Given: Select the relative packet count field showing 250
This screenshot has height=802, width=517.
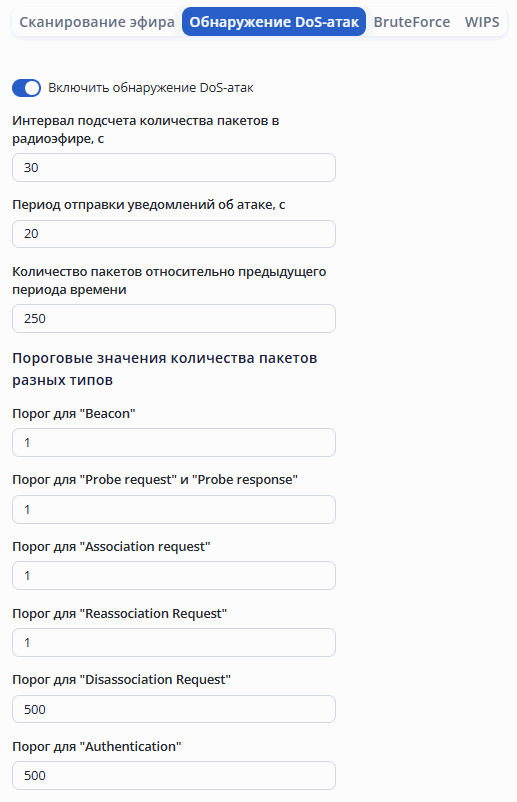Looking at the screenshot, I should 174,319.
